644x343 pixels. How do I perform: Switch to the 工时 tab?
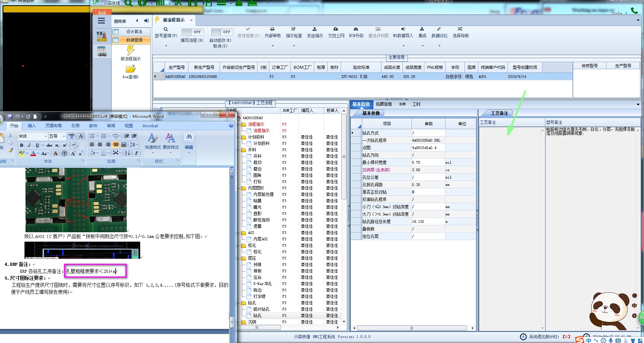tap(416, 104)
